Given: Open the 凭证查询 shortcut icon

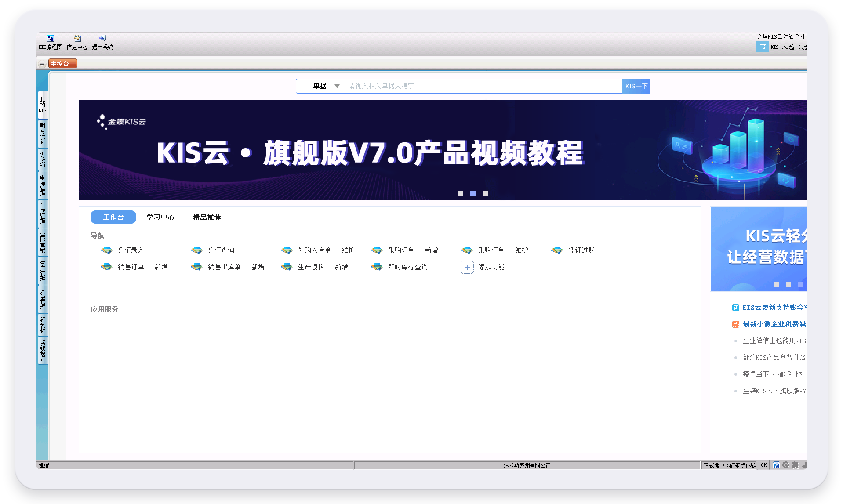Looking at the screenshot, I should pyautogui.click(x=196, y=250).
